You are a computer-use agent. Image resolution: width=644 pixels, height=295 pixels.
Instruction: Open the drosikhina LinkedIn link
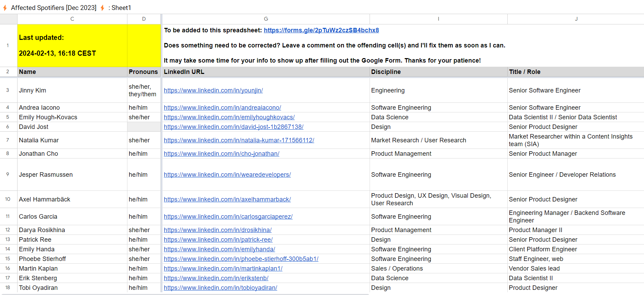tap(218, 230)
